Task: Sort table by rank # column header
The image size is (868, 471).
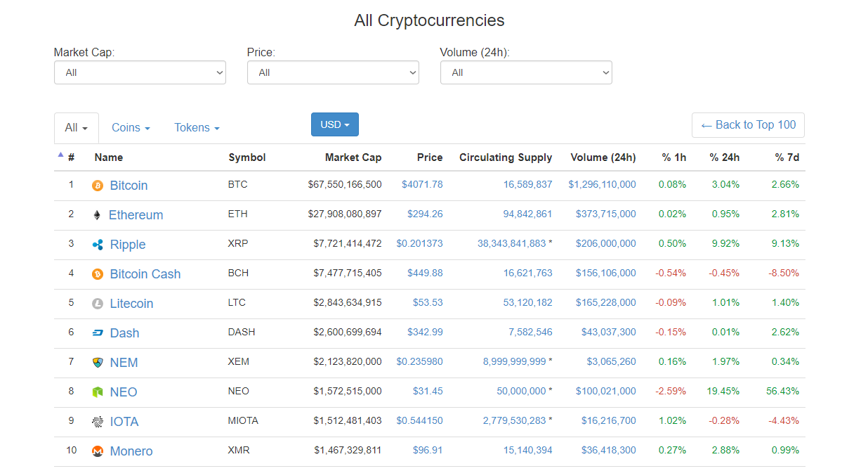Action: tap(71, 157)
